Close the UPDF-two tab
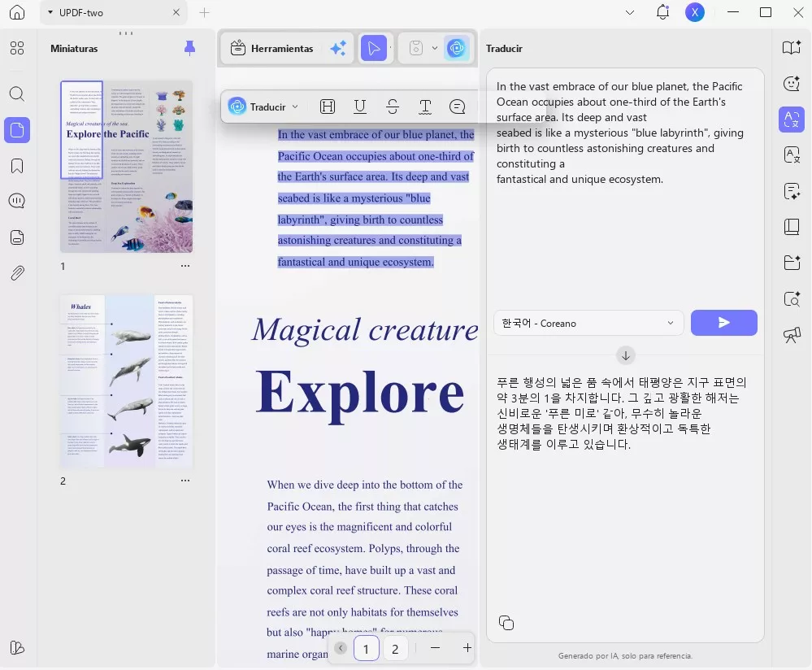812x670 pixels. (x=176, y=12)
